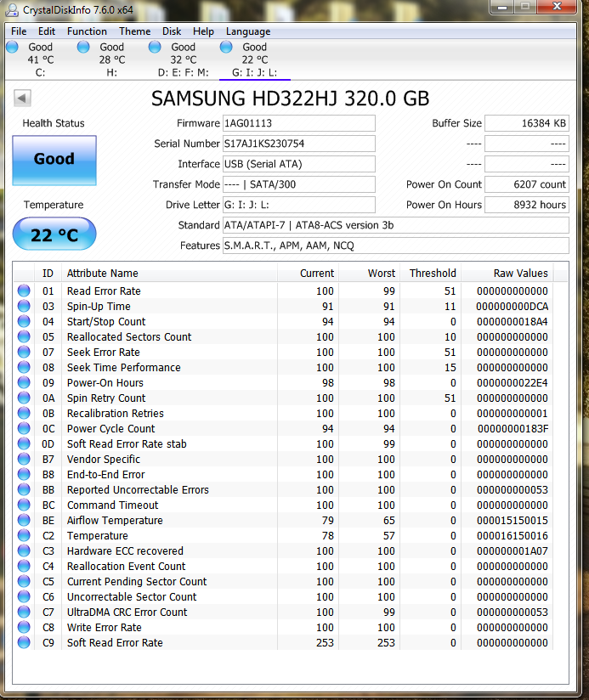Click status icon for UltraDMA CRC Error Count
This screenshot has height=700, width=589.
point(24,612)
